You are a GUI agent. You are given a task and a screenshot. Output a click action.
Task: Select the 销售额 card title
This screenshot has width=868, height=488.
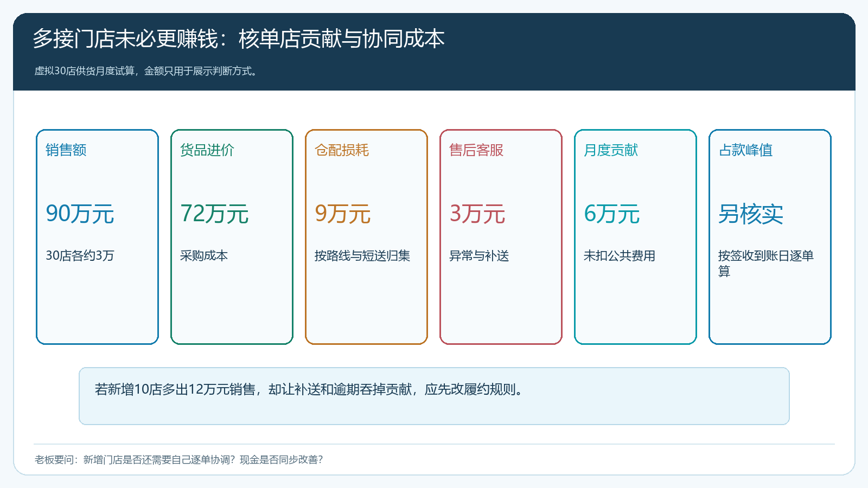click(x=66, y=150)
